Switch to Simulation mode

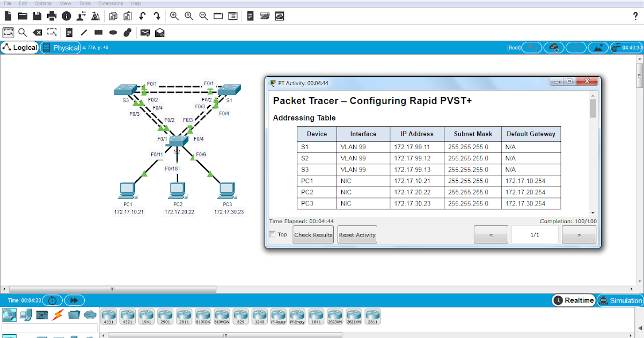click(x=620, y=300)
